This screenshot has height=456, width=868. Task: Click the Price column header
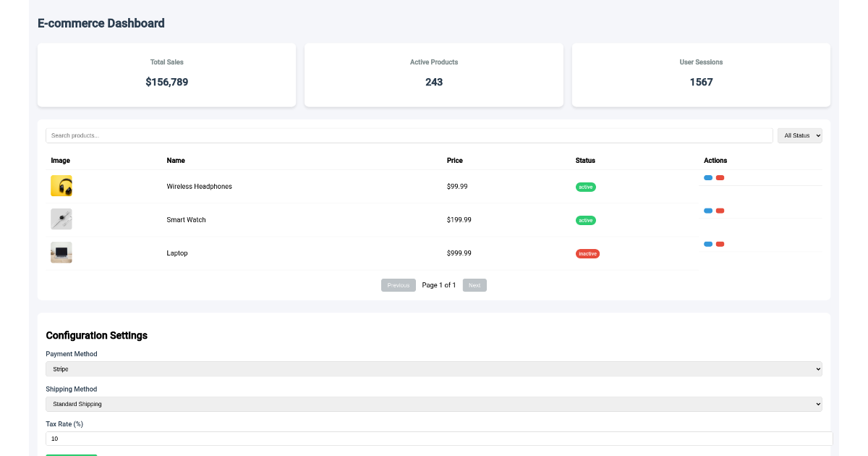click(x=454, y=160)
